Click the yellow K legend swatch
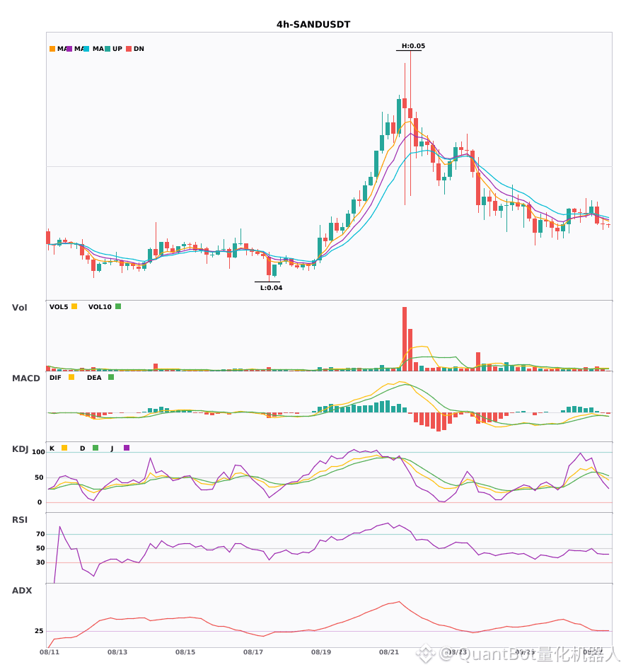The height and width of the screenshot is (672, 626). pos(64,448)
